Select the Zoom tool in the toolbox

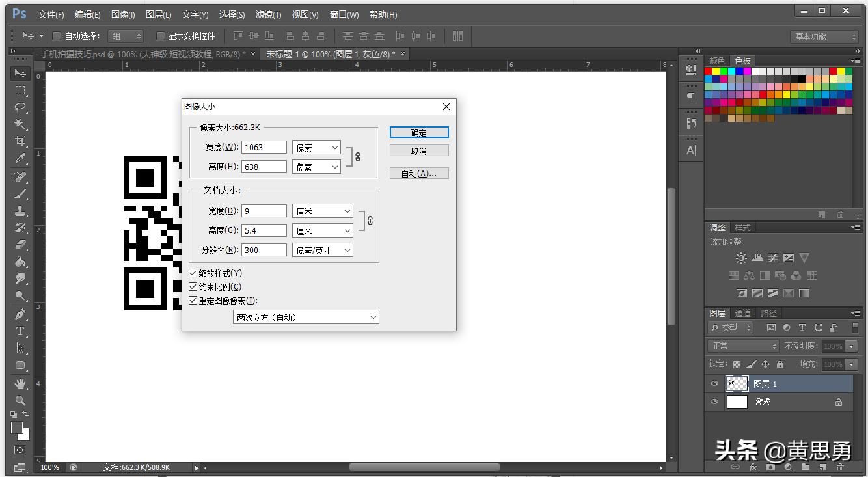coord(20,401)
